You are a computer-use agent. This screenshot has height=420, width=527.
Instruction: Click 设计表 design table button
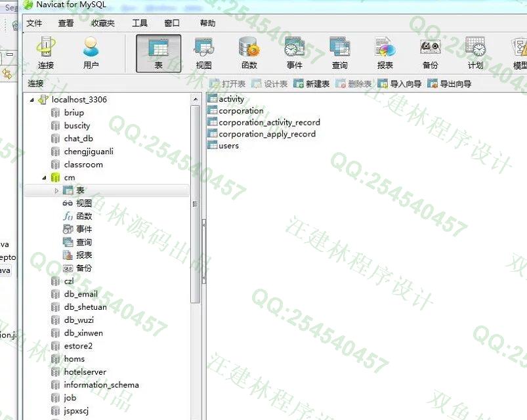click(x=270, y=83)
